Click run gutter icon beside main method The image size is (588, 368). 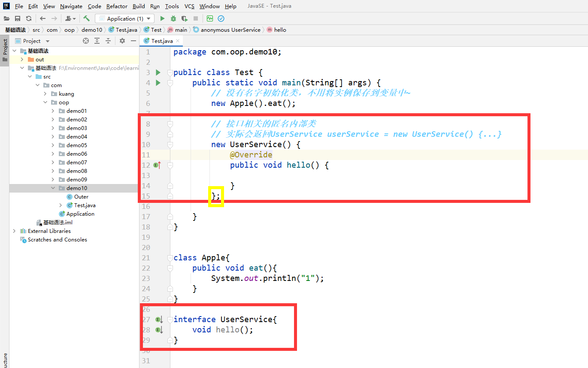coord(158,82)
